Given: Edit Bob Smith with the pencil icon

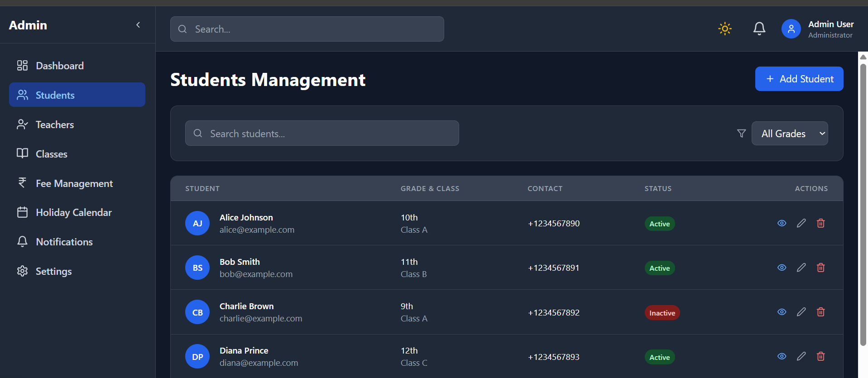Looking at the screenshot, I should click(x=801, y=268).
